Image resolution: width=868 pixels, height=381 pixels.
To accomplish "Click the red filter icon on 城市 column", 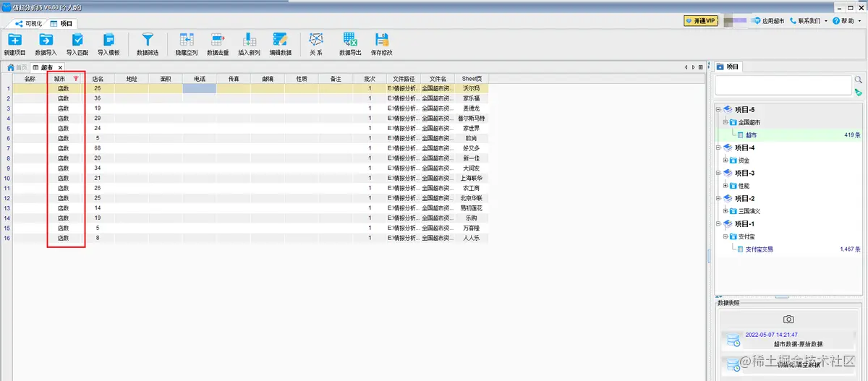I will 76,78.
